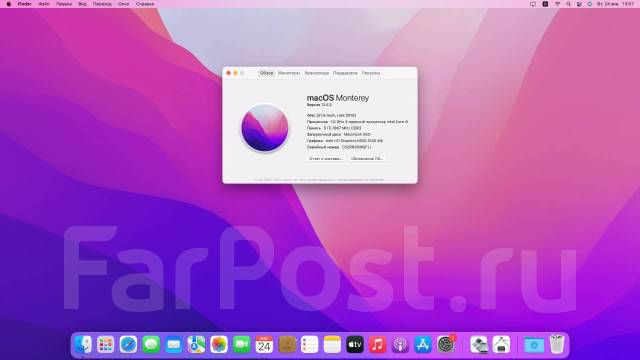Image resolution: width=640 pixels, height=360 pixels.
Task: Open Spotlight search in menu bar
Action: pos(569,4)
